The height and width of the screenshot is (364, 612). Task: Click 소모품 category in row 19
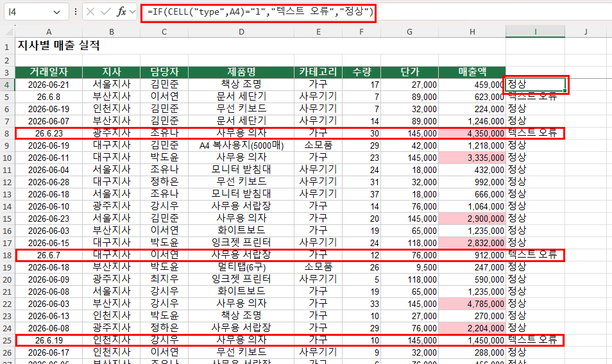[318, 267]
